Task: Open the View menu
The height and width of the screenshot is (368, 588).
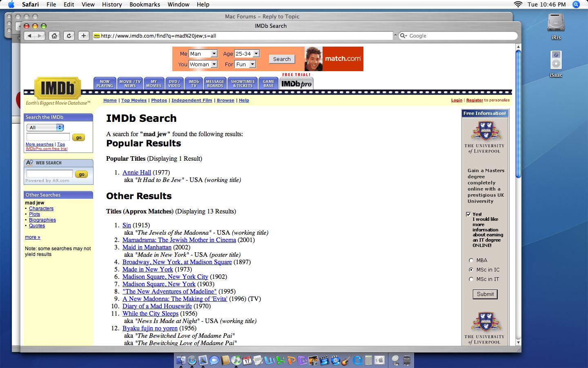Action: tap(88, 4)
